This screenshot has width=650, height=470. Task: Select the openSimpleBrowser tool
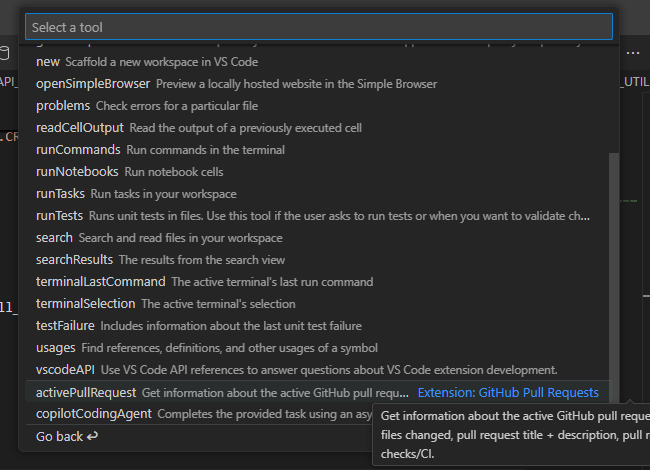coord(93,83)
